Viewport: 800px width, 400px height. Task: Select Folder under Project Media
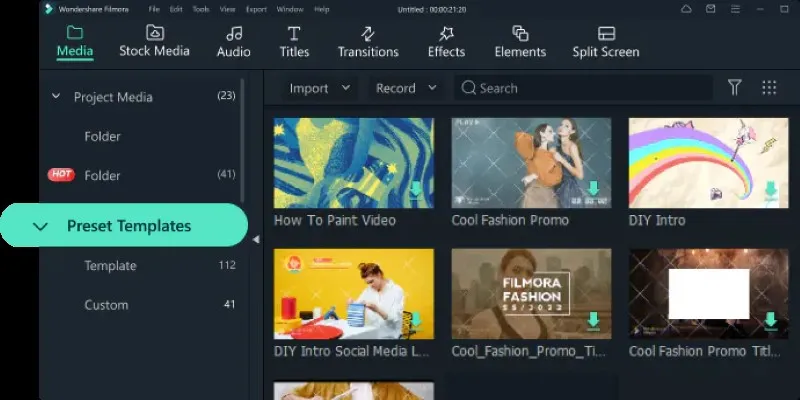click(x=103, y=136)
